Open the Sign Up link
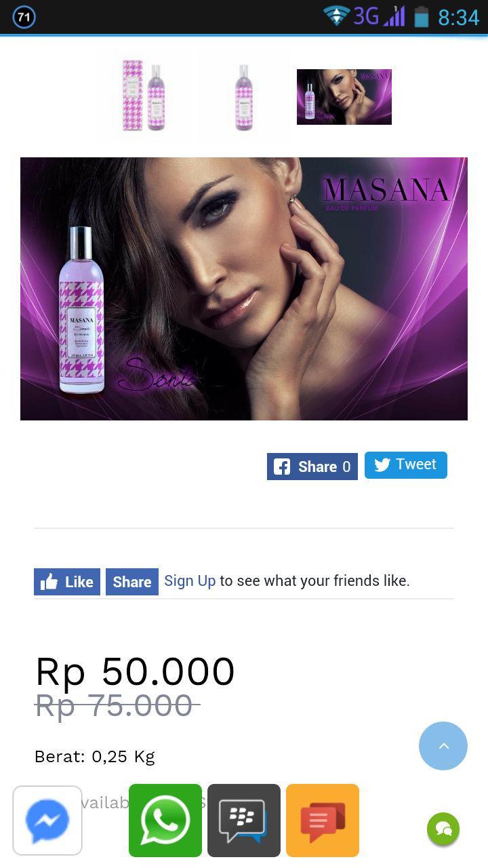Screen dimensions: 488x868 point(190,580)
